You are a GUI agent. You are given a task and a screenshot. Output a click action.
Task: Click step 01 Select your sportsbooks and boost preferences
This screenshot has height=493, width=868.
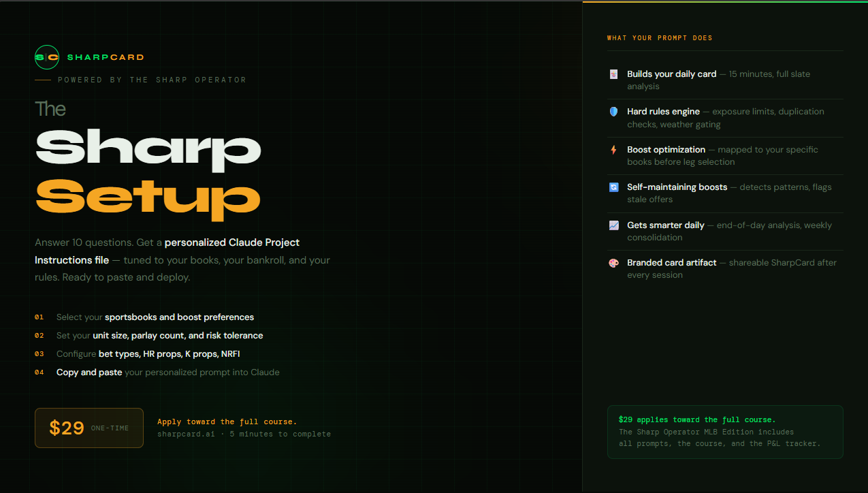144,317
